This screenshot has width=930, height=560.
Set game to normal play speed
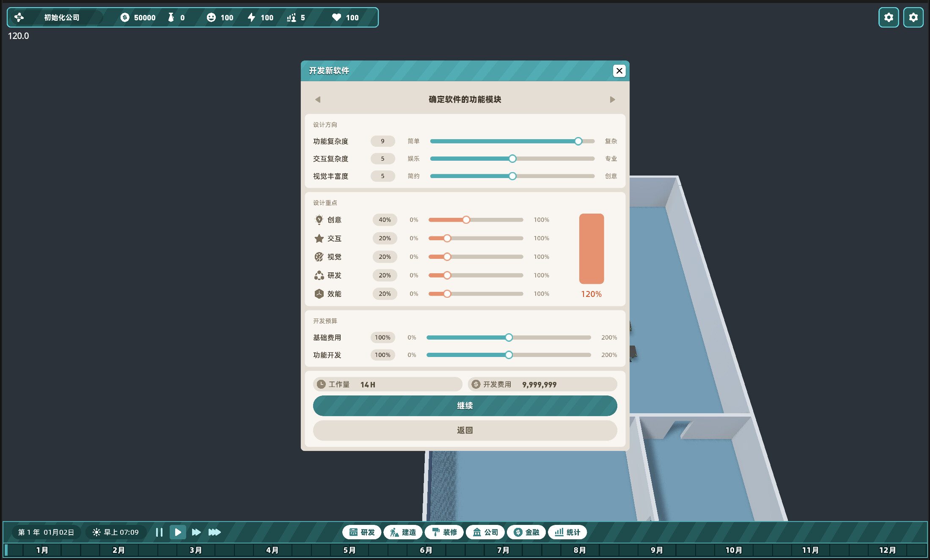(x=178, y=532)
